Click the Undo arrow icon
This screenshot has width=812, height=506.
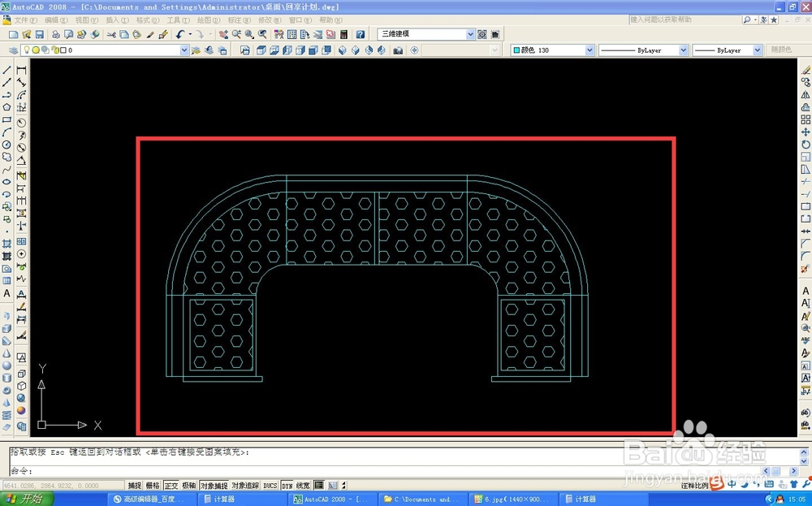click(x=179, y=34)
